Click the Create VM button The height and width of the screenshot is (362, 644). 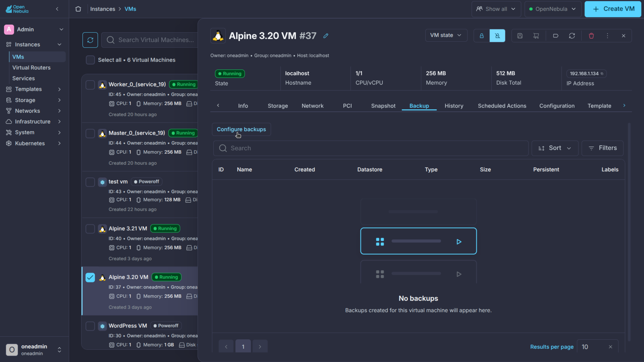(x=613, y=9)
